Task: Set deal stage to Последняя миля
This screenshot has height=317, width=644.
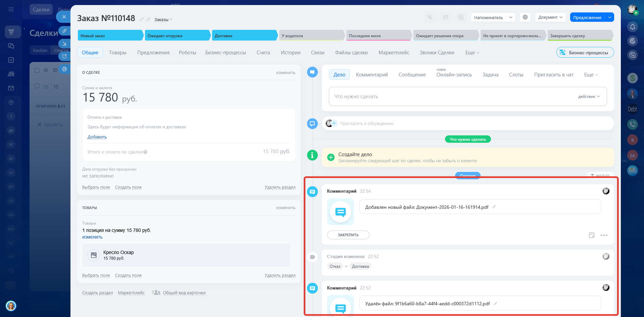Action: click(378, 36)
